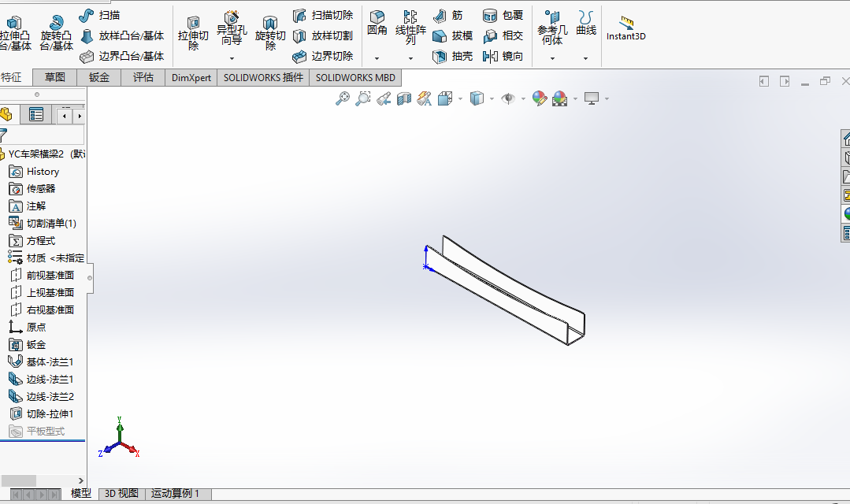Select the 放样切割 lofted cut tool
Screen dimensions: 850x504
[323, 35]
